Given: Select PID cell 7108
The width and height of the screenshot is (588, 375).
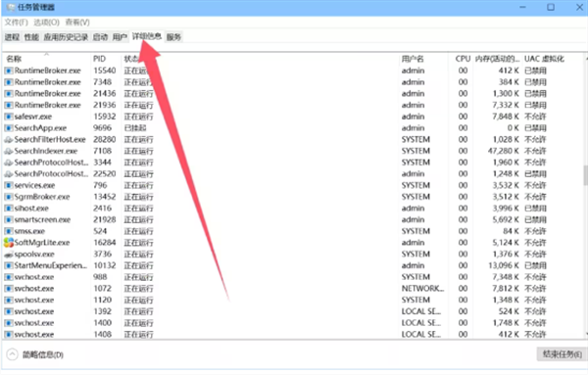Looking at the screenshot, I should point(102,151).
